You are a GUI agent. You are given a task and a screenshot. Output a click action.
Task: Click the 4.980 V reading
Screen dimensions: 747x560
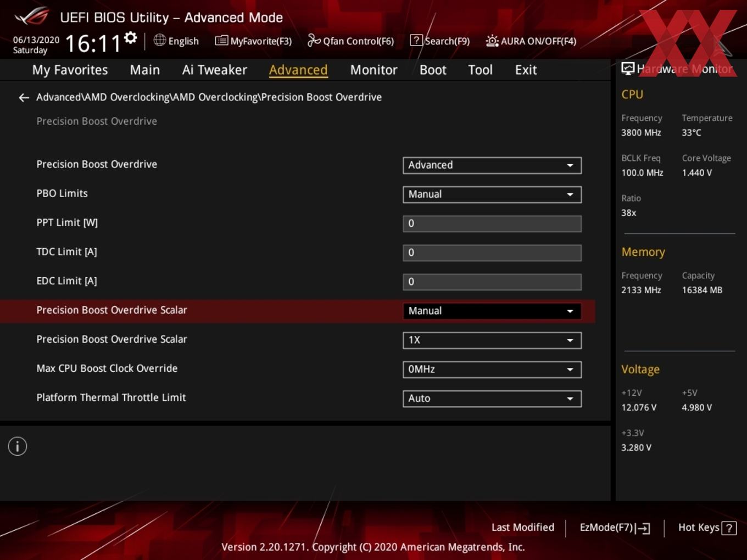[x=696, y=407]
